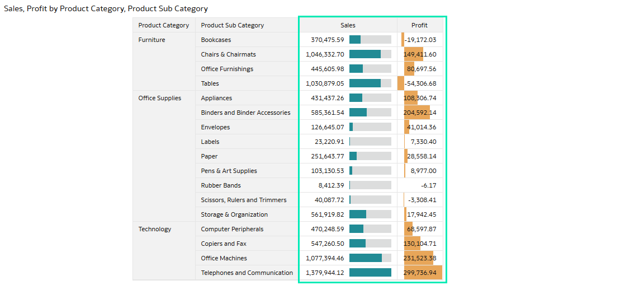Click the Appliances sales value 431,437.26
This screenshot has width=644, height=299.
(x=328, y=98)
